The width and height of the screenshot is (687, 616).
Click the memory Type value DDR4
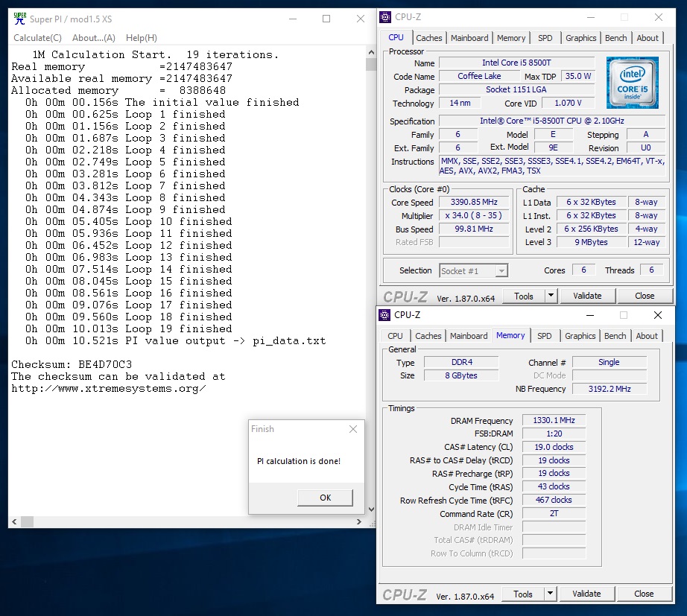[461, 362]
